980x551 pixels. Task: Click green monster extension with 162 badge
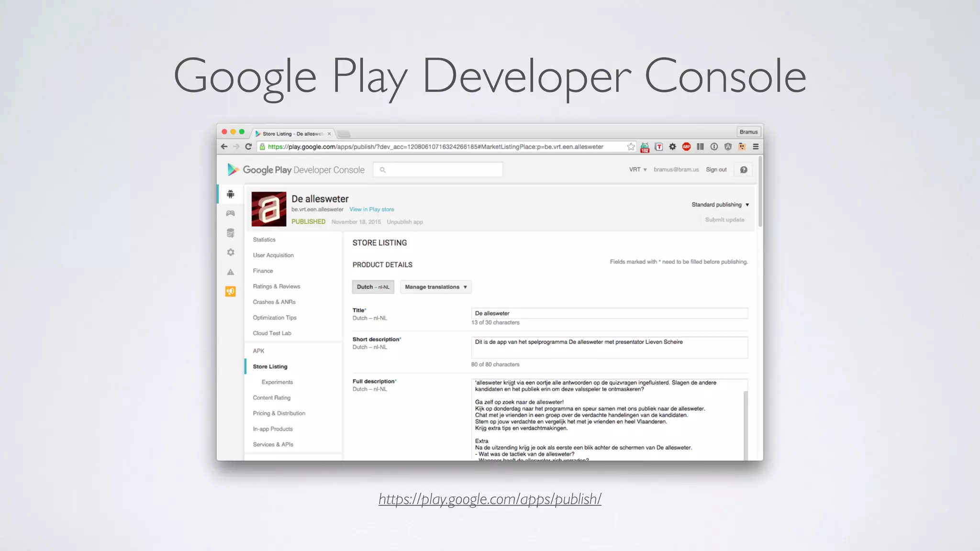point(645,147)
